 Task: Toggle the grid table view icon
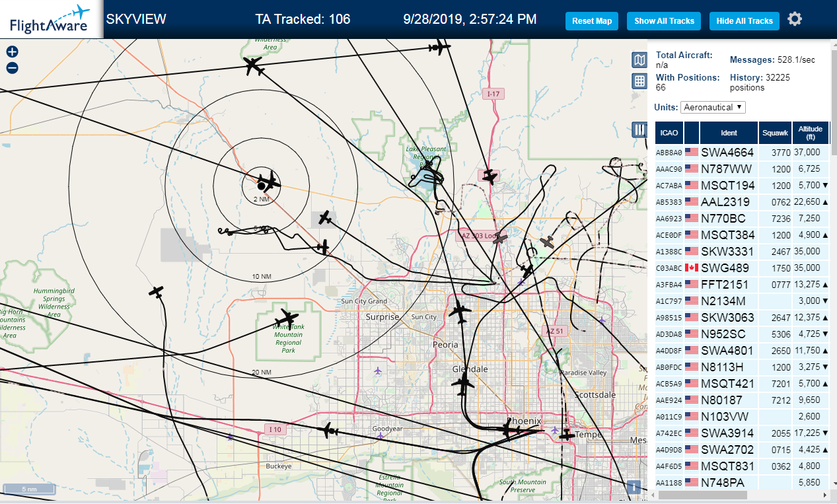click(639, 81)
